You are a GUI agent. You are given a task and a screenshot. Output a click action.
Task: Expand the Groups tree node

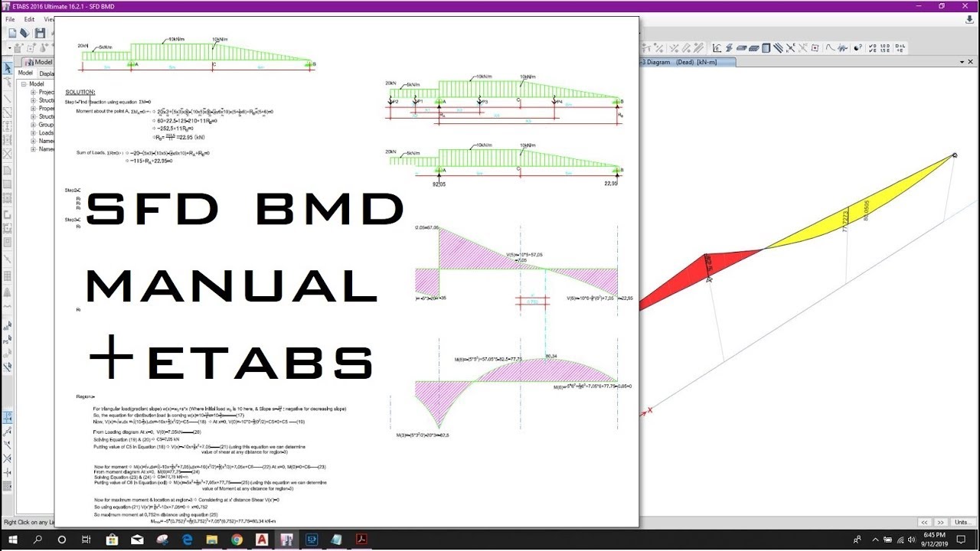[33, 125]
